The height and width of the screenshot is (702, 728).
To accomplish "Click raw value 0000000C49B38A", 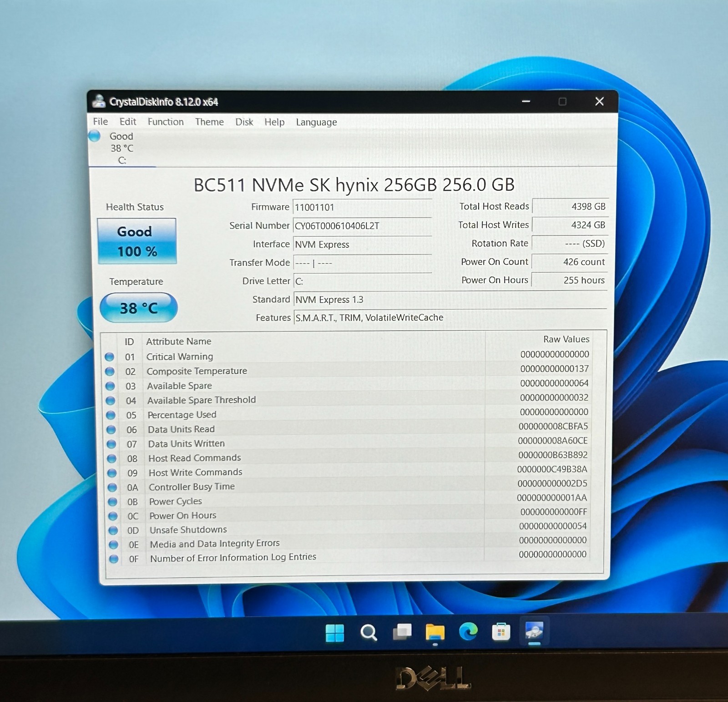I will click(x=552, y=469).
